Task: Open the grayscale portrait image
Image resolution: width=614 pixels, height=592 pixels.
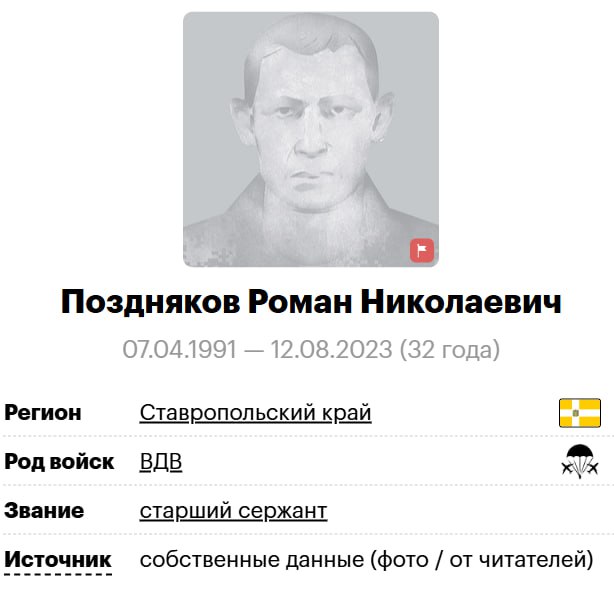Action: [x=311, y=139]
